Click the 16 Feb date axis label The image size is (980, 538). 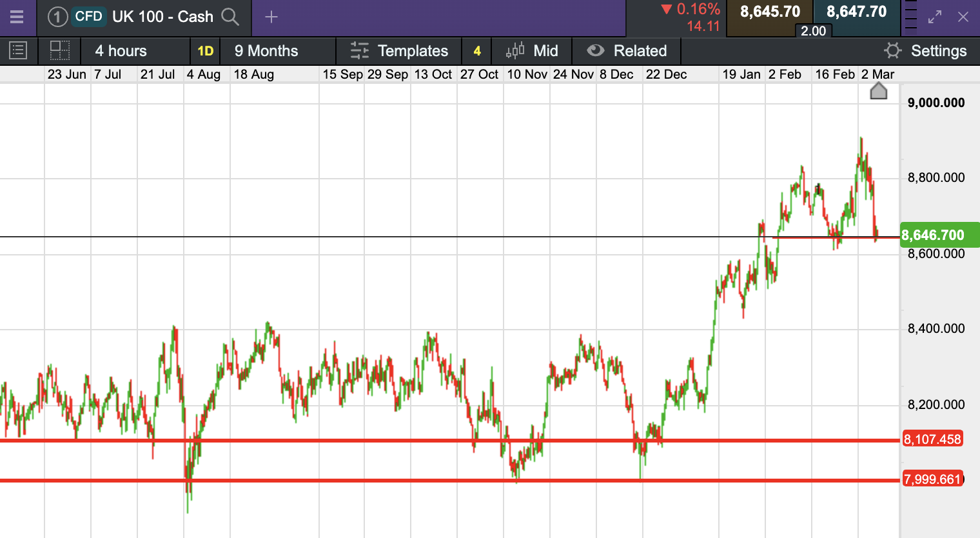click(835, 74)
